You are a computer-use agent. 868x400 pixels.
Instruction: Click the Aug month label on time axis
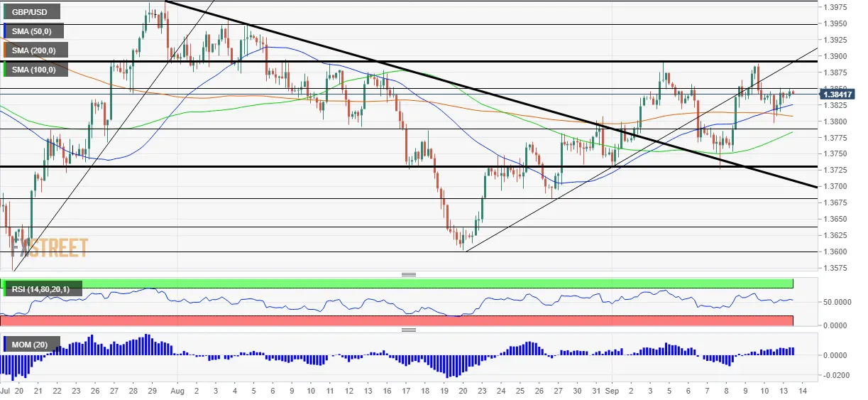pyautogui.click(x=177, y=391)
